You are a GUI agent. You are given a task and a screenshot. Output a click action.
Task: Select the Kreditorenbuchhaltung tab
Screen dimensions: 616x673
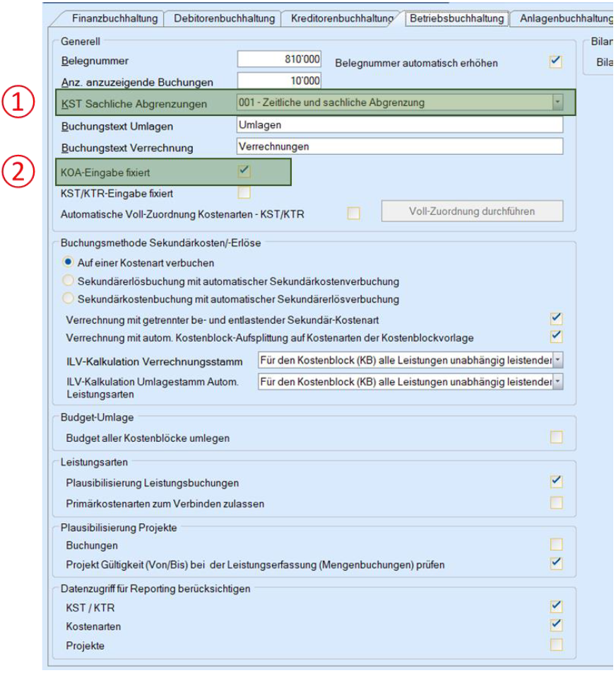click(342, 18)
